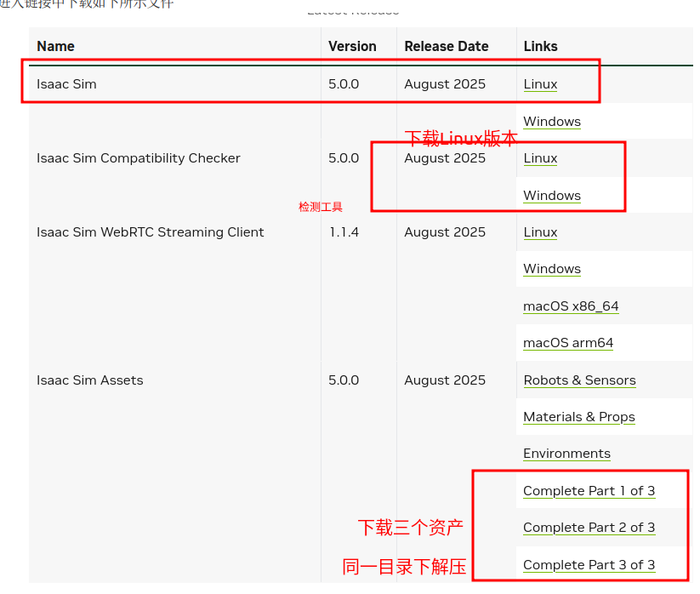This screenshot has height=594, width=700.
Task: Click the Version column header
Action: click(x=352, y=47)
